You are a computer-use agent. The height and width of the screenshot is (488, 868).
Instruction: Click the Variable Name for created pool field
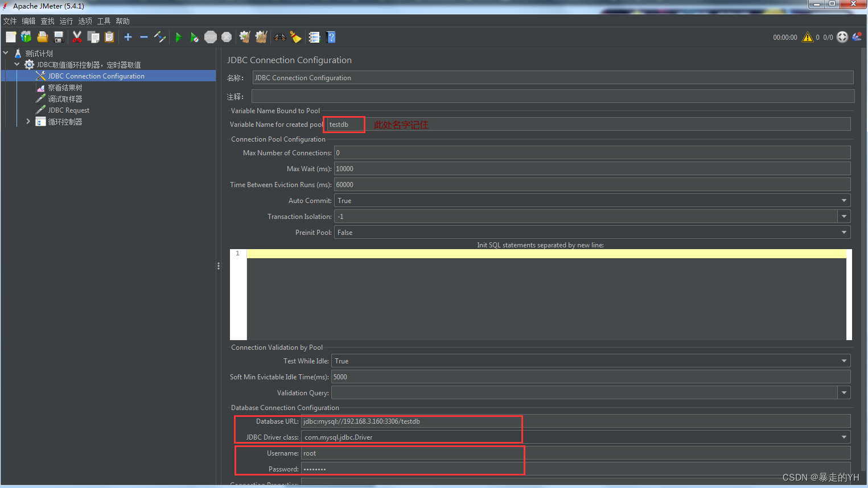pos(344,124)
